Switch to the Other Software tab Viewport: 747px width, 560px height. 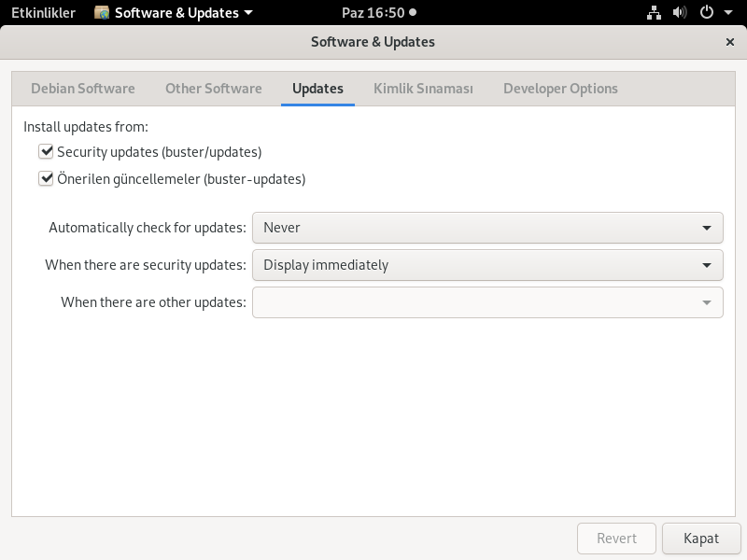pos(214,89)
